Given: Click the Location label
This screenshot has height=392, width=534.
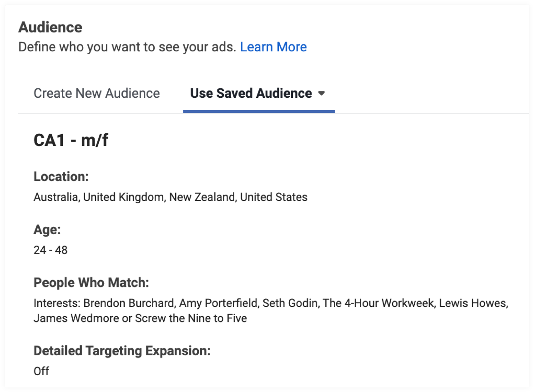Looking at the screenshot, I should click(x=60, y=176).
